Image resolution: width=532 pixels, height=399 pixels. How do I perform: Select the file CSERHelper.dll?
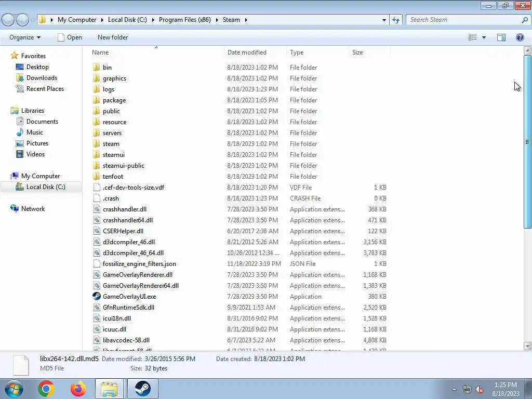(123, 231)
